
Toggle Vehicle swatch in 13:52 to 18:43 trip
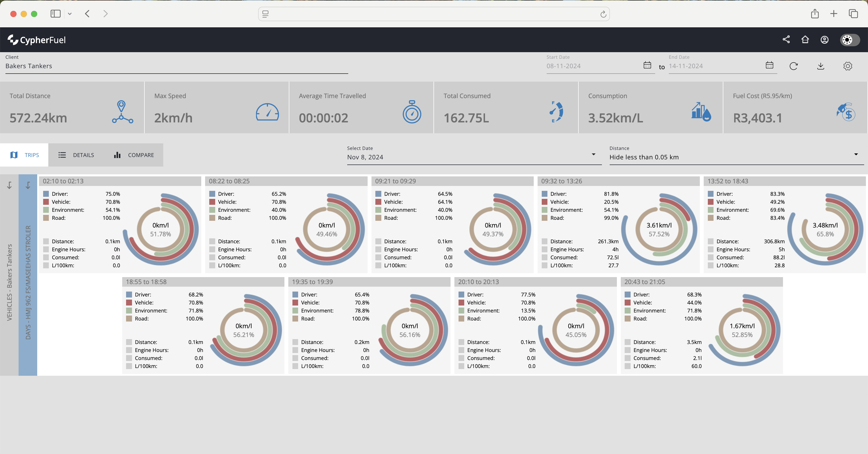point(710,202)
